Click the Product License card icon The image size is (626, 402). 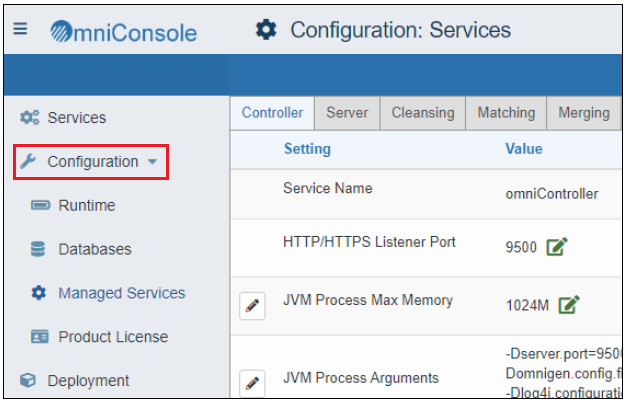tap(40, 337)
